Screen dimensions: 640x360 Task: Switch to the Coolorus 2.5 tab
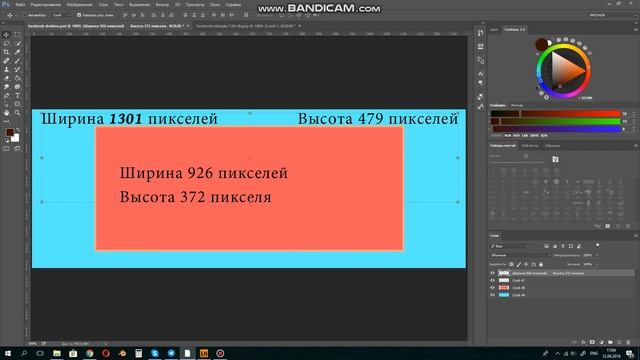click(x=515, y=29)
